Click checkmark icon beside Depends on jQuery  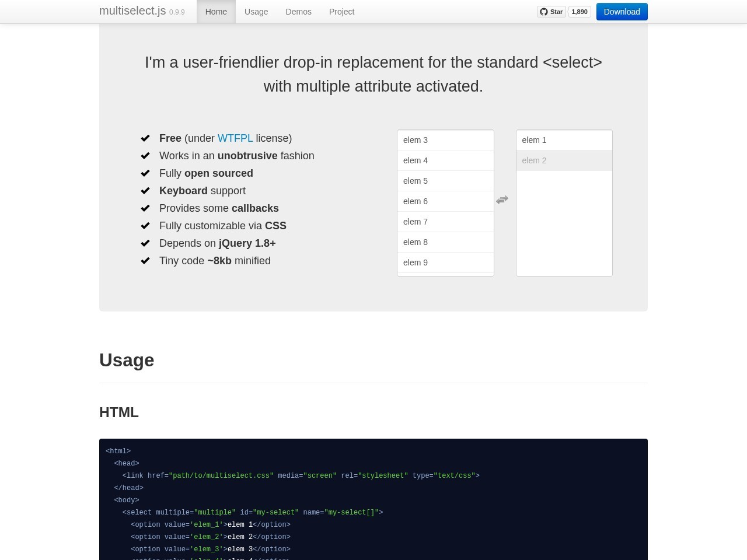pyautogui.click(x=145, y=243)
